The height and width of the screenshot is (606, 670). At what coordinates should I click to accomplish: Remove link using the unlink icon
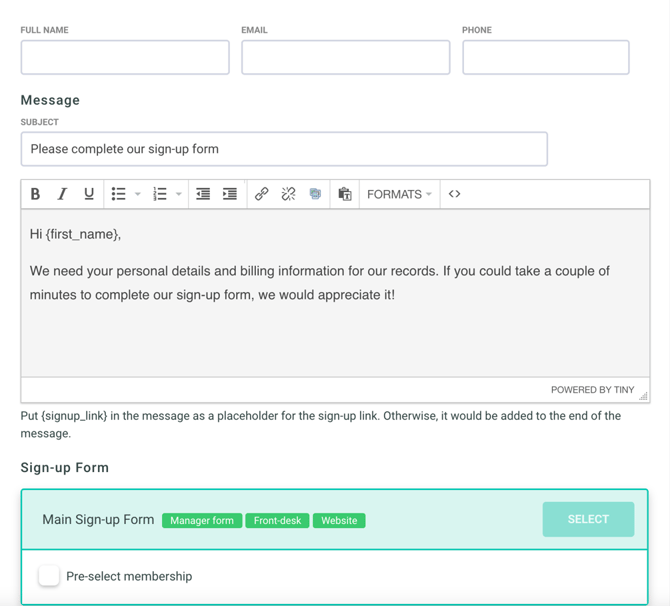click(x=288, y=194)
